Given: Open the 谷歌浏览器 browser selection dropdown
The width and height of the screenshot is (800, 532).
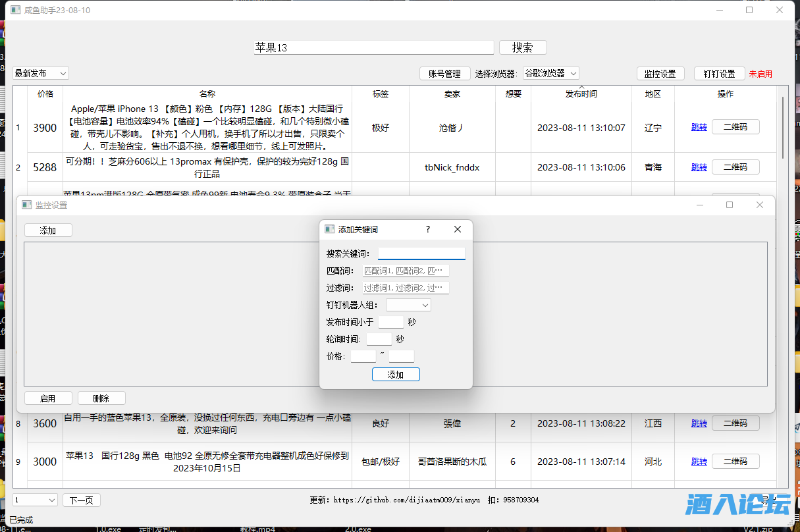Looking at the screenshot, I should click(550, 73).
